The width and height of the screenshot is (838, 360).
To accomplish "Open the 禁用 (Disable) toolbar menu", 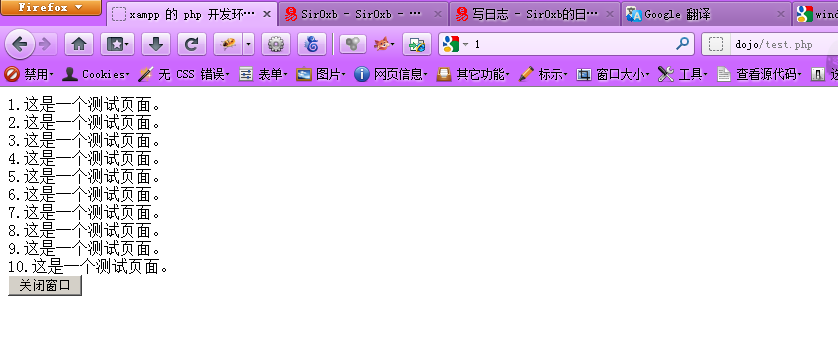I will pos(29,74).
